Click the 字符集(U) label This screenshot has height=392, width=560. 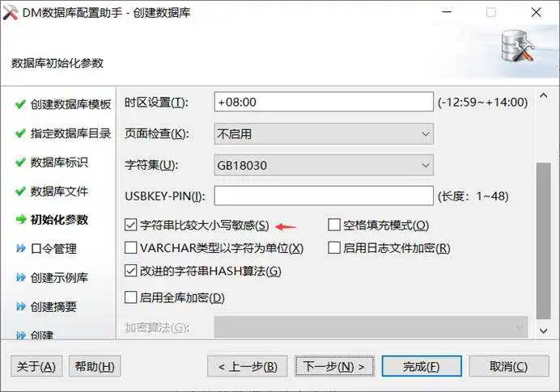pyautogui.click(x=151, y=165)
